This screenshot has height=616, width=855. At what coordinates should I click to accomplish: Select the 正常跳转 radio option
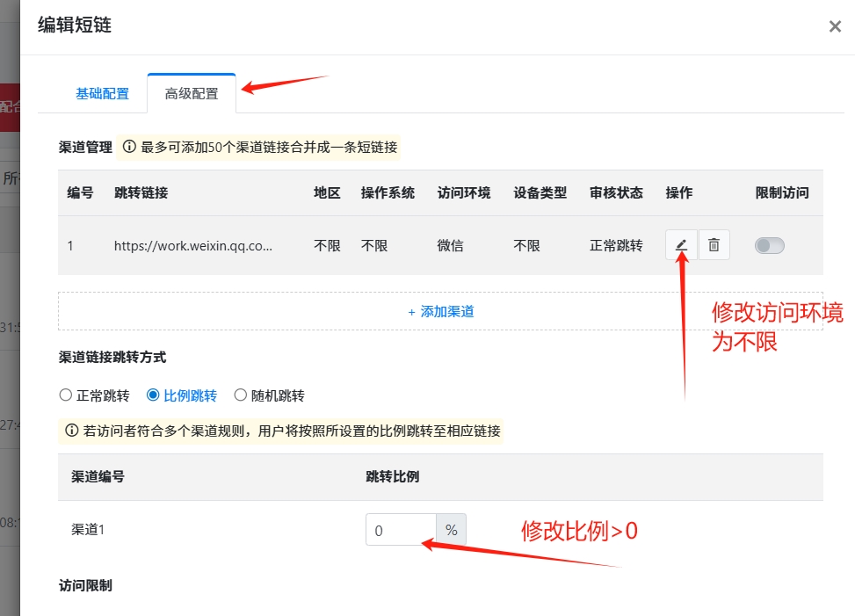point(66,395)
